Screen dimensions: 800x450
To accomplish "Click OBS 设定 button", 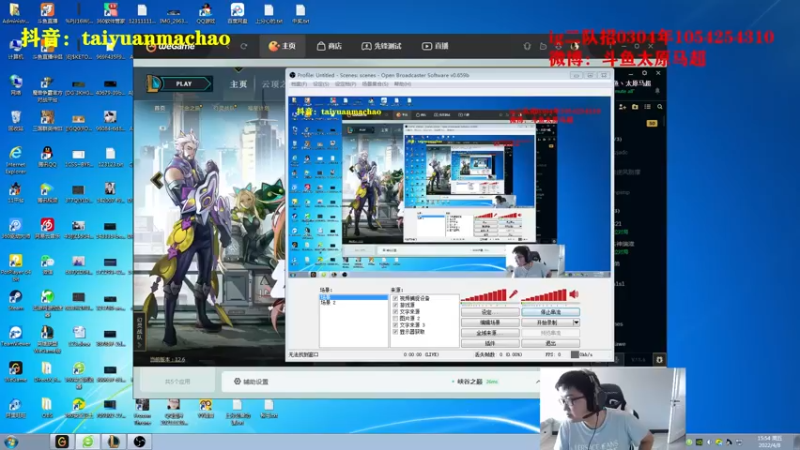I will coord(490,312).
